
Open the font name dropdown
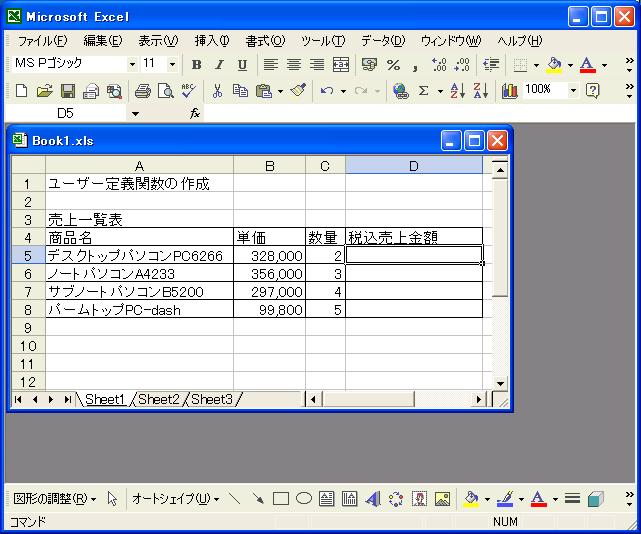tap(132, 64)
